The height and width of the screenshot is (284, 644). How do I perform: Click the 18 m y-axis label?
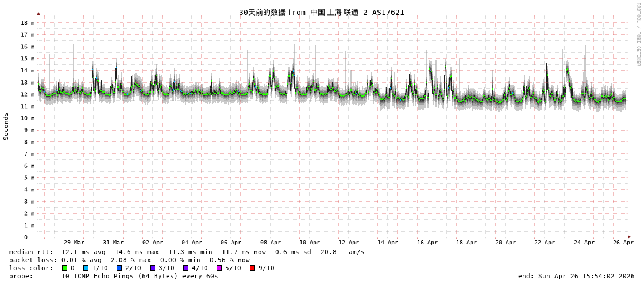pos(28,23)
